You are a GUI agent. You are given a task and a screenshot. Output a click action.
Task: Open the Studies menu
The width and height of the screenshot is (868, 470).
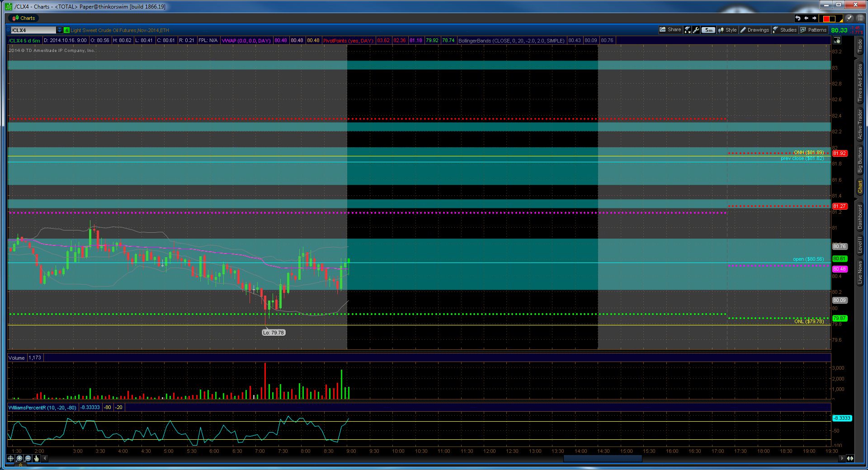pos(785,30)
